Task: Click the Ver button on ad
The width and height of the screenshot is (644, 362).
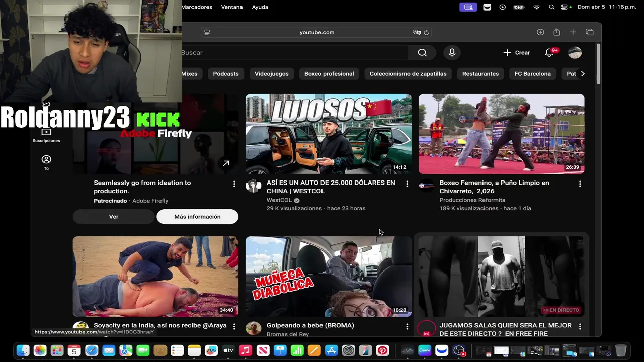Action: [114, 217]
